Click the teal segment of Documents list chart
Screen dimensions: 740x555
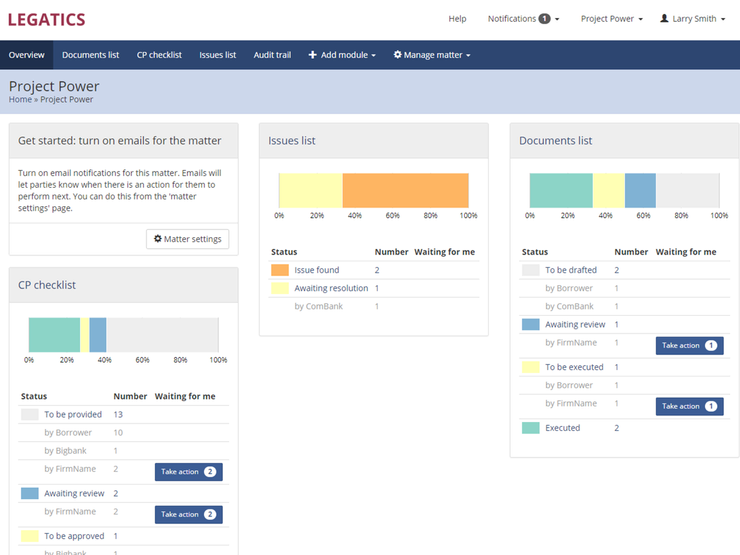[x=561, y=191]
